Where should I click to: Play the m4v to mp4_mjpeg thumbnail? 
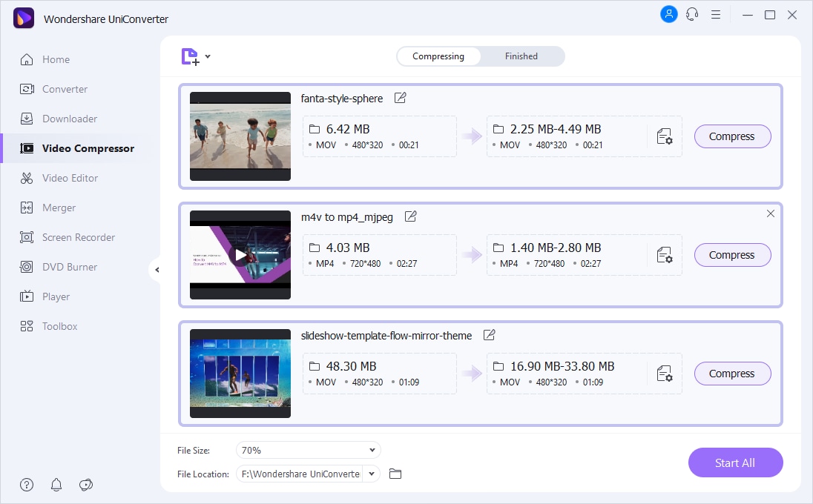(240, 255)
